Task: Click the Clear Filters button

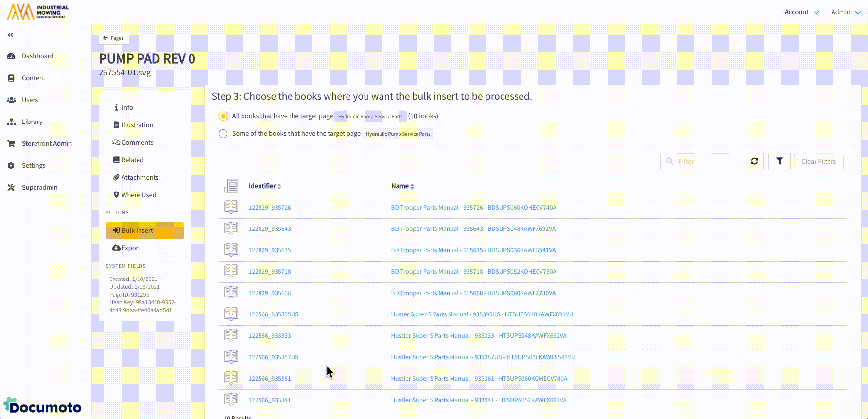Action: click(818, 161)
